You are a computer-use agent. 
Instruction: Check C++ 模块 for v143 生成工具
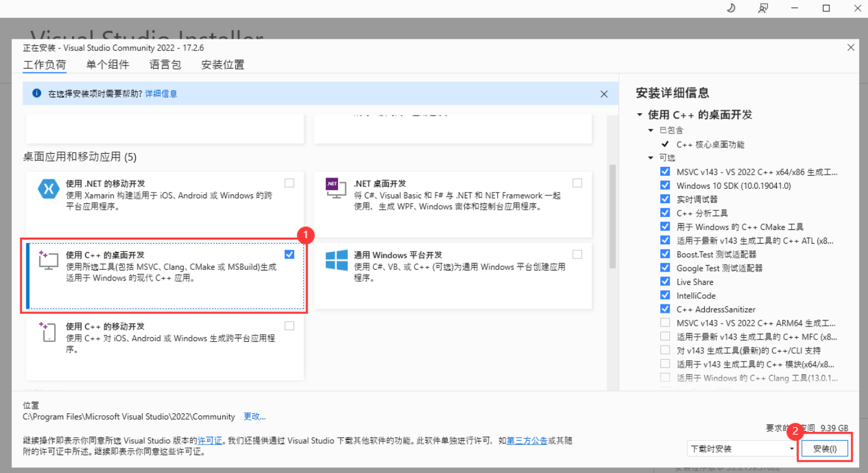pos(665,363)
